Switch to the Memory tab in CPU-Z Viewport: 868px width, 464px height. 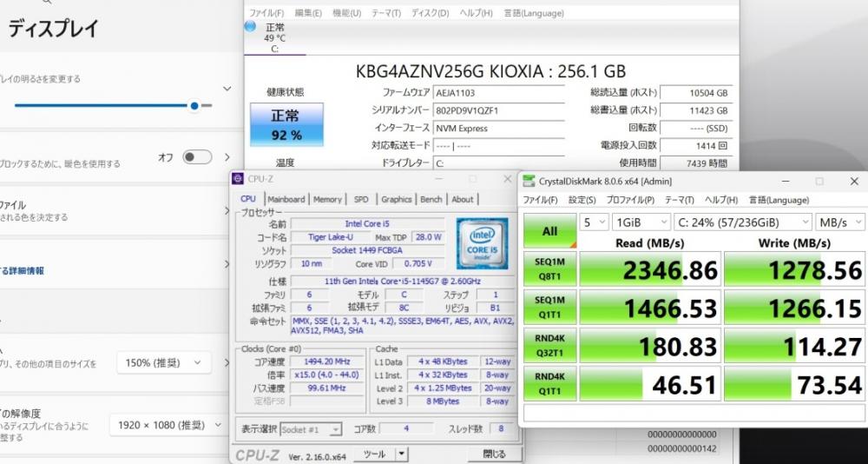point(328,199)
